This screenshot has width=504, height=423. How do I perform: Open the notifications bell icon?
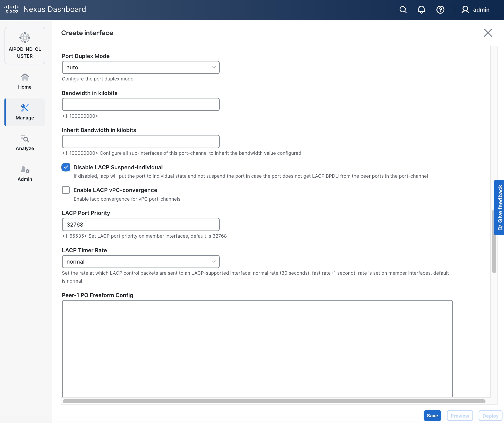click(421, 10)
